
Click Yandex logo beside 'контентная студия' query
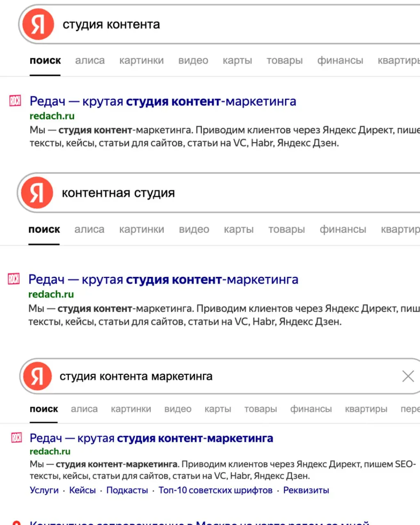coord(37,193)
